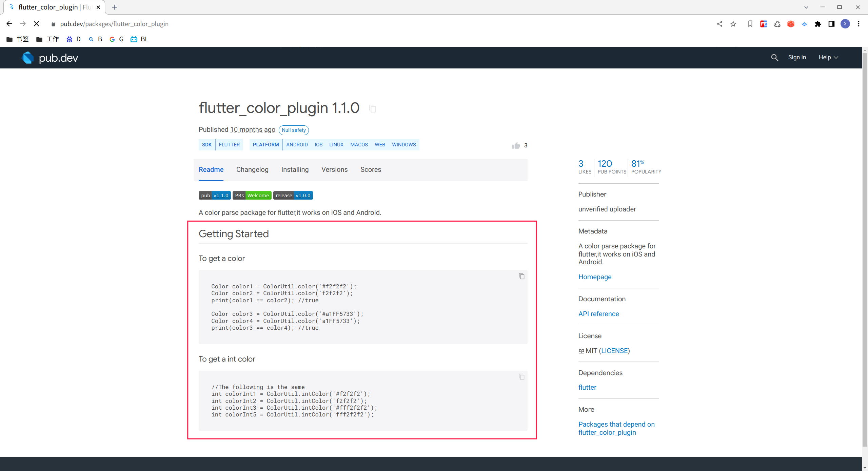The height and width of the screenshot is (471, 868).
Task: Click the 81% POPULARITY score
Action: click(x=646, y=167)
